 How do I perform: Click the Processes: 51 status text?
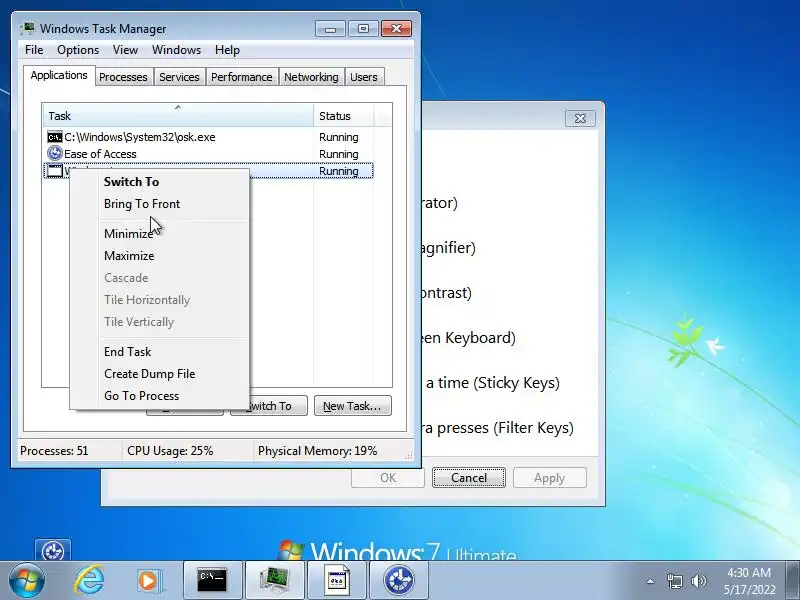(x=54, y=451)
